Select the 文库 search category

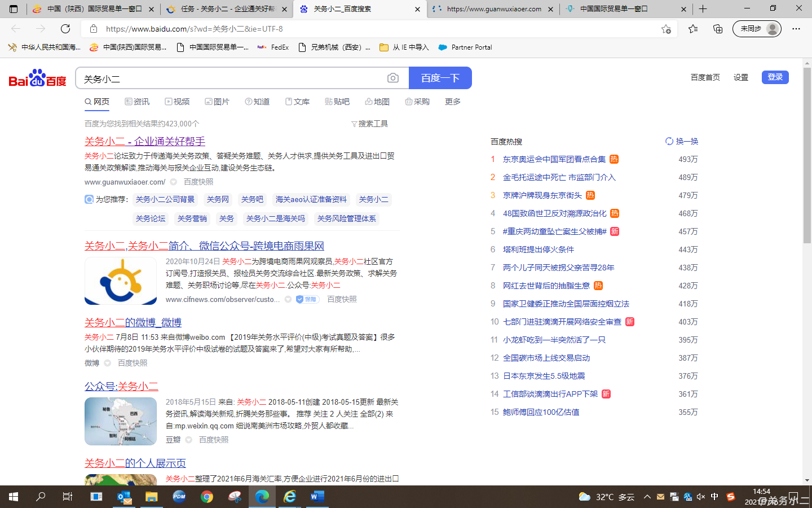(x=297, y=102)
